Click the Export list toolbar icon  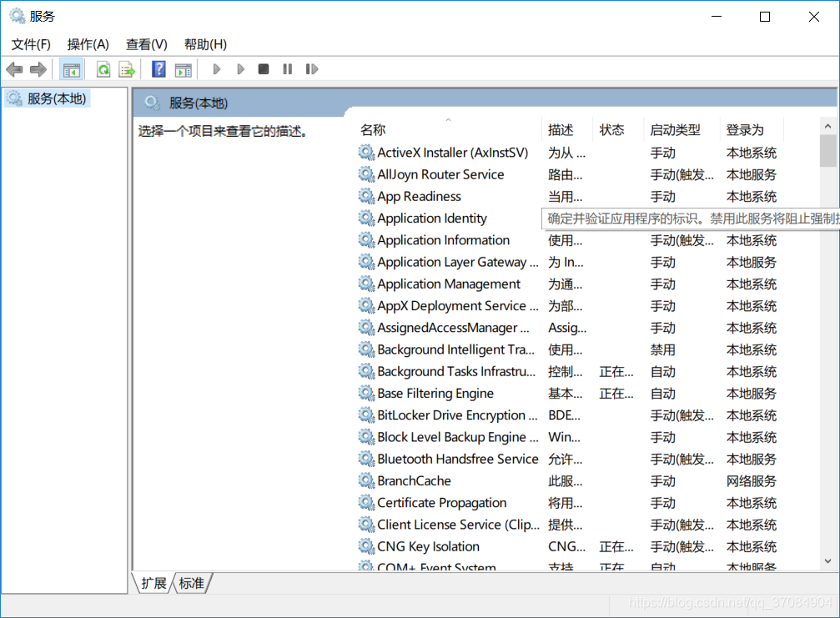pyautogui.click(x=127, y=69)
